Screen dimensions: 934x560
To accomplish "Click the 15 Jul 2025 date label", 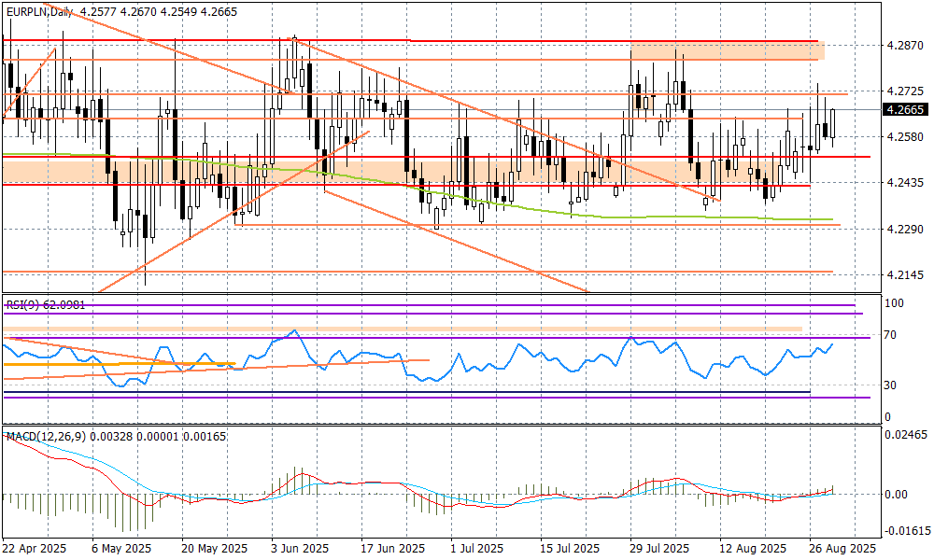I will [x=570, y=548].
